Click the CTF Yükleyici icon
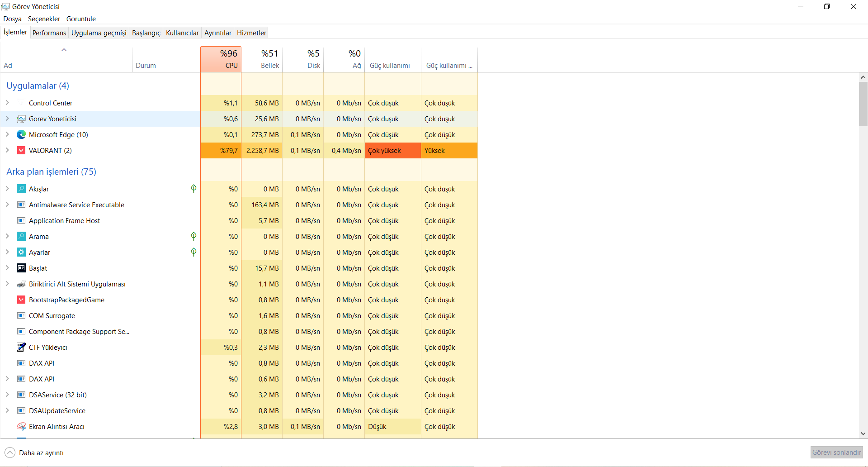 tap(21, 348)
